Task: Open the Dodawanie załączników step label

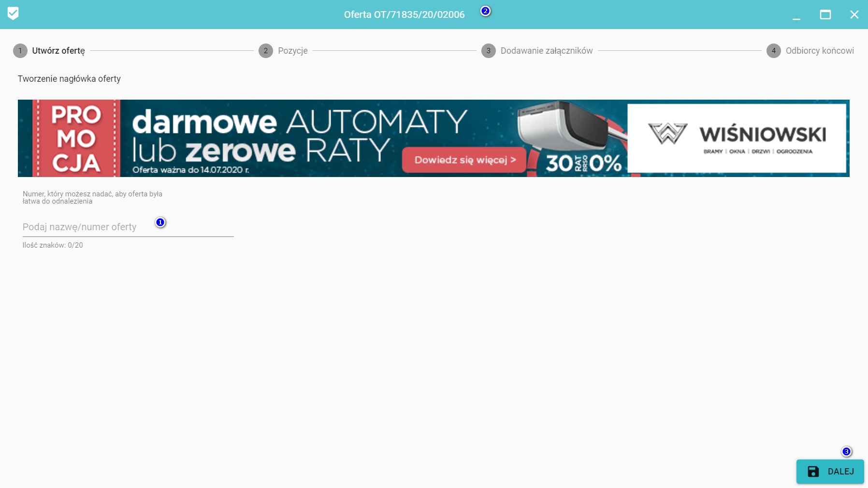Action: click(546, 51)
